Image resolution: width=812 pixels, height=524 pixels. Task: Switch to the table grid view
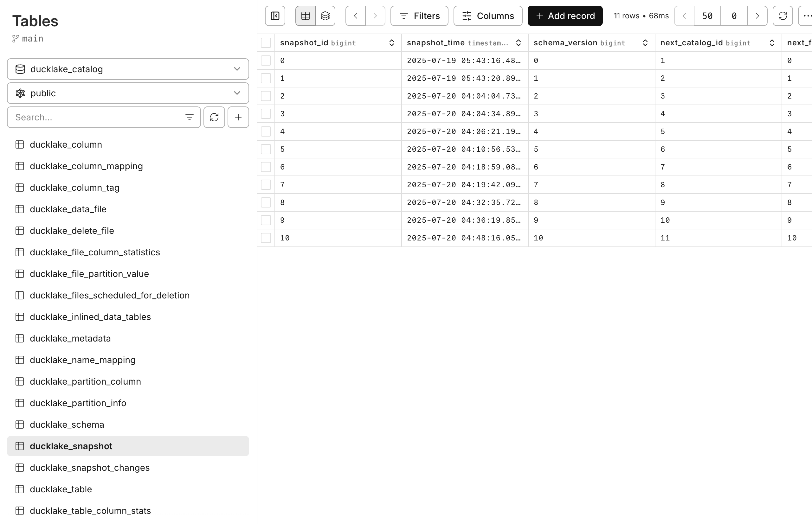point(305,16)
